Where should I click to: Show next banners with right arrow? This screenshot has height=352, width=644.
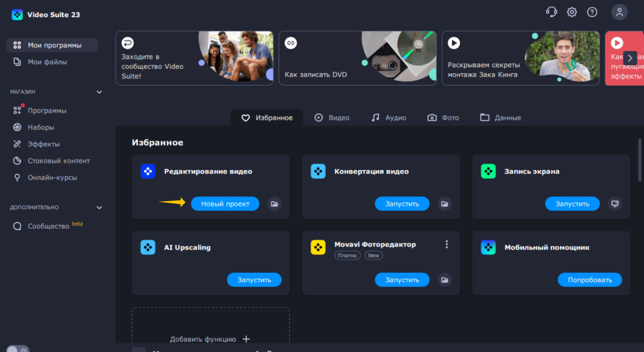(x=630, y=58)
